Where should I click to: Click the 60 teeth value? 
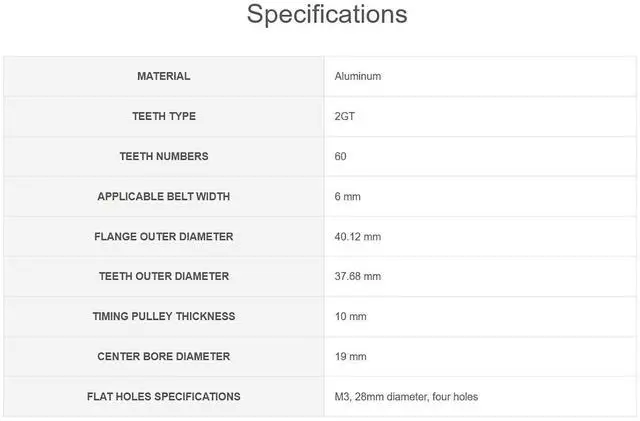(x=340, y=156)
